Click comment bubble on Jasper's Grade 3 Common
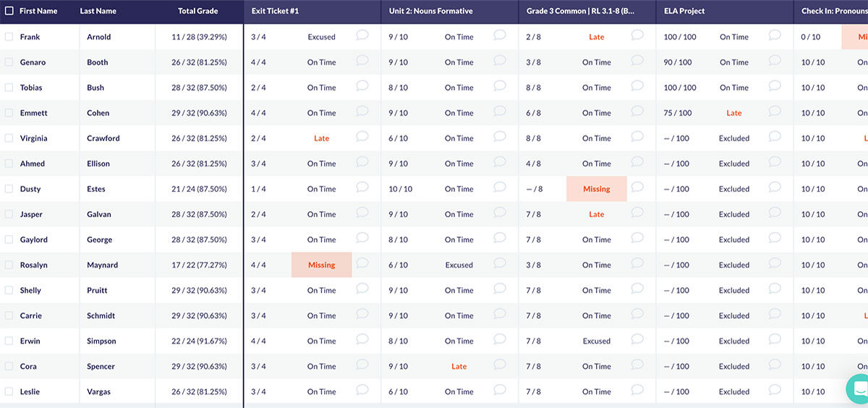 pos(637,213)
